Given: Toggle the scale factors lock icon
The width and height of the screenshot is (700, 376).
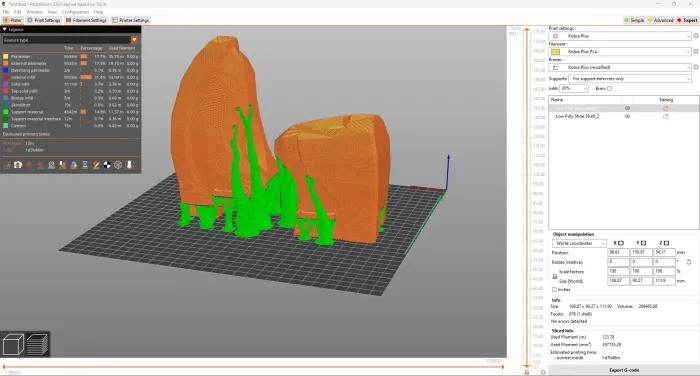Looking at the screenshot, I should point(555,276).
